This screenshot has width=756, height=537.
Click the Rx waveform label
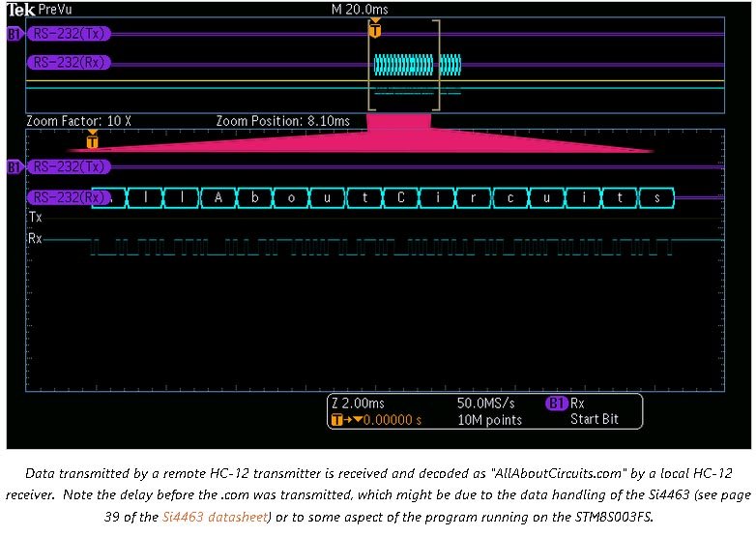(x=35, y=238)
